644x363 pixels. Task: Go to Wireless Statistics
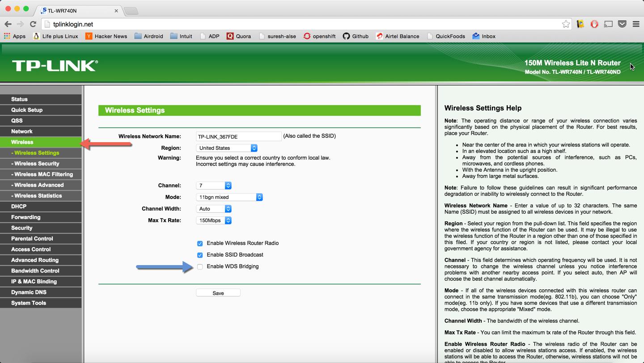click(41, 196)
